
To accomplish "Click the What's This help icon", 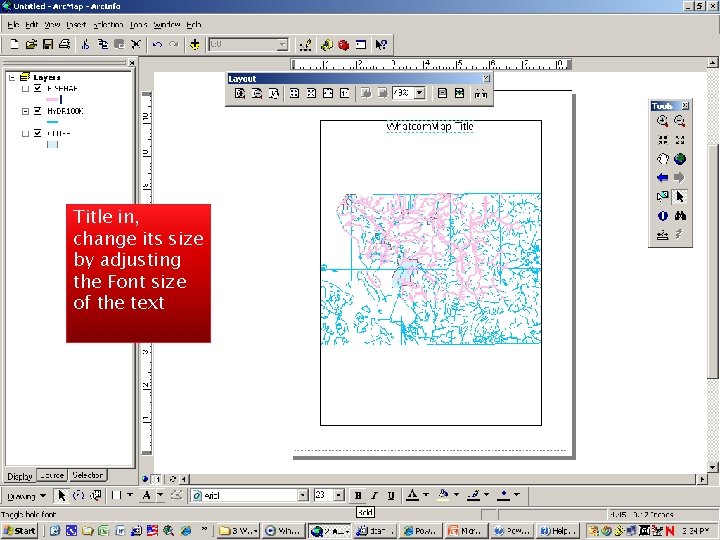I will point(381,45).
